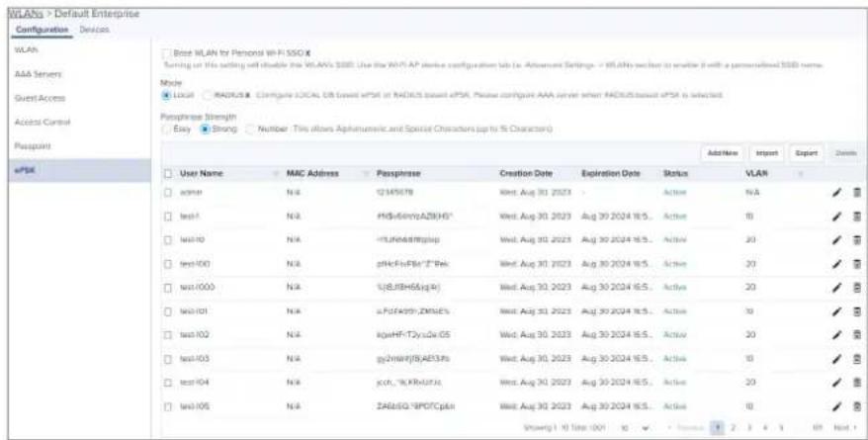The width and height of the screenshot is (868, 440).
Task: Choose Number passphrase strength
Action: [250, 129]
